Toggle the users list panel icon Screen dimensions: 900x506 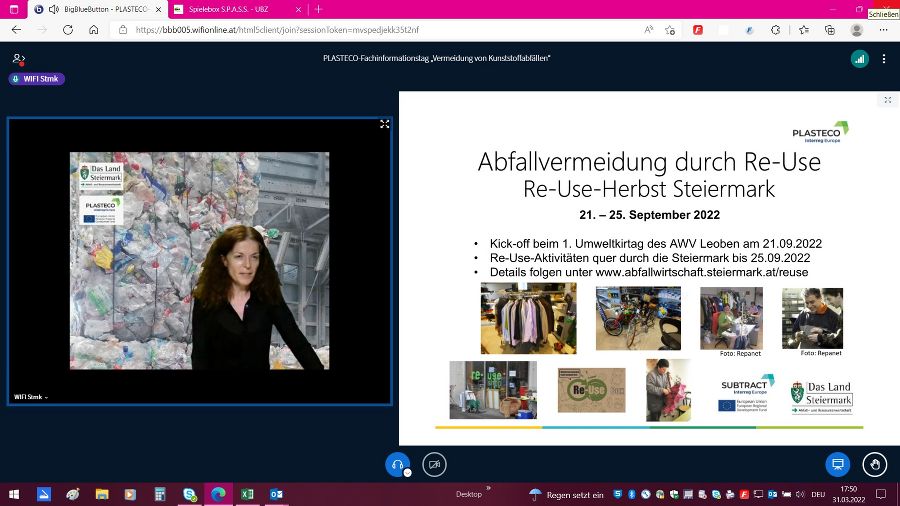click(18, 59)
